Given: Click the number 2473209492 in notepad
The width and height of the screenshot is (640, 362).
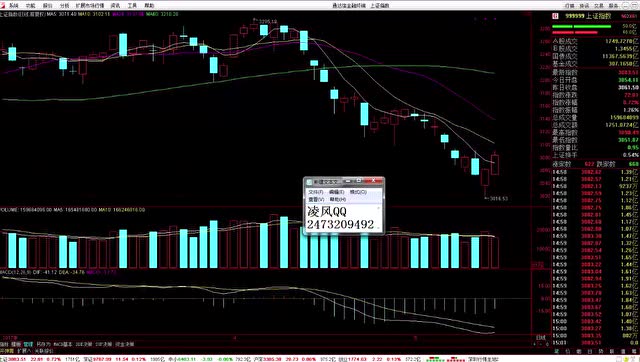Looking at the screenshot, I should (x=340, y=224).
